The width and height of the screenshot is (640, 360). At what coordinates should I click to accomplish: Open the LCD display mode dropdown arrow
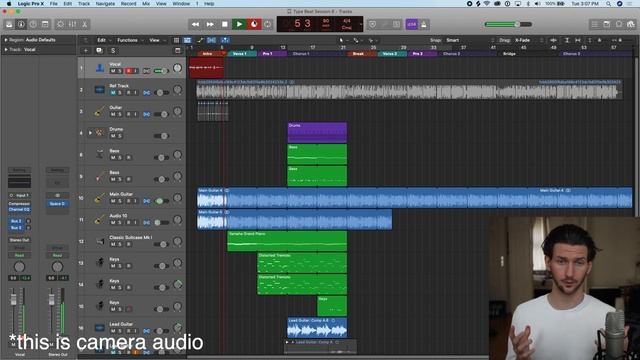361,24
